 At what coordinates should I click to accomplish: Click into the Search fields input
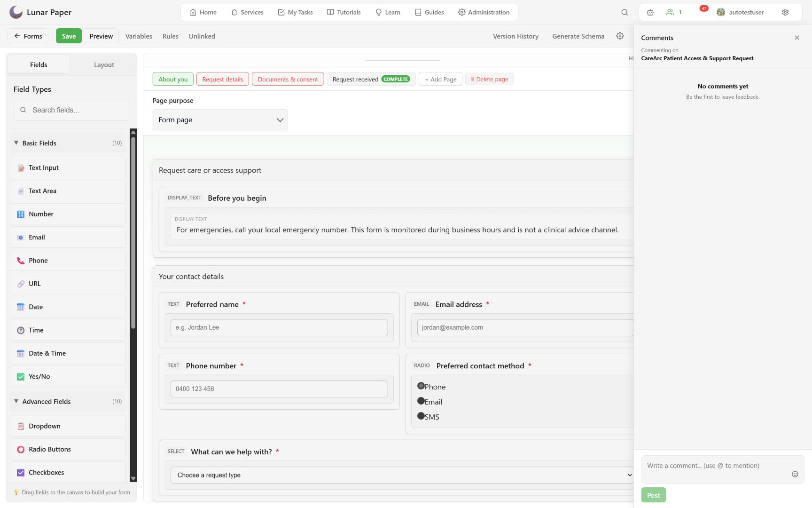71,110
